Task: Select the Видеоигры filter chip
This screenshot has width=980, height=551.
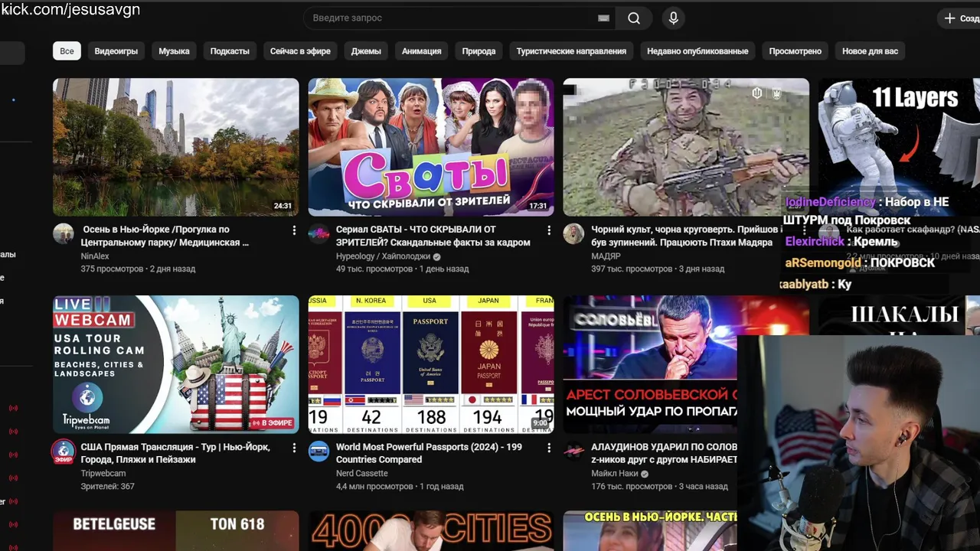Action: [116, 51]
